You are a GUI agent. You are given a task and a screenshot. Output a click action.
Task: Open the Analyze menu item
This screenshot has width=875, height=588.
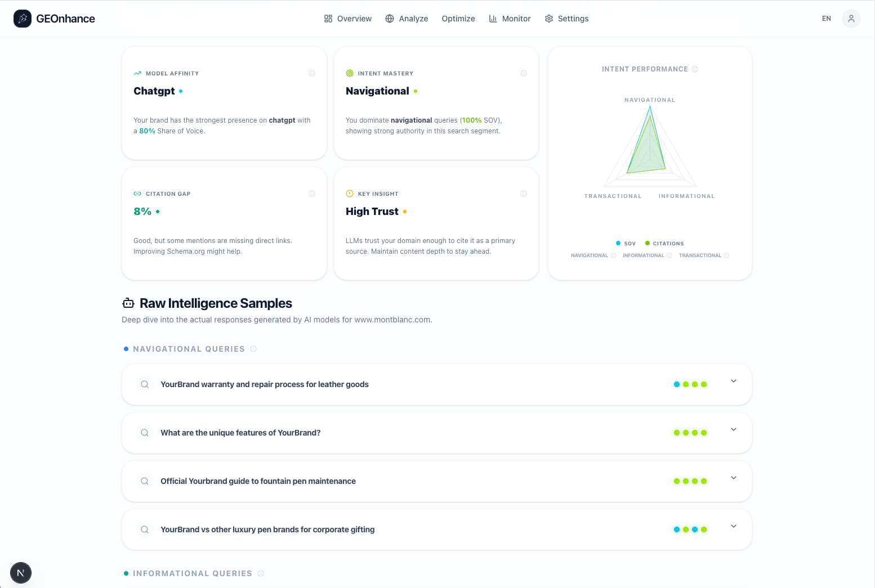coord(407,19)
